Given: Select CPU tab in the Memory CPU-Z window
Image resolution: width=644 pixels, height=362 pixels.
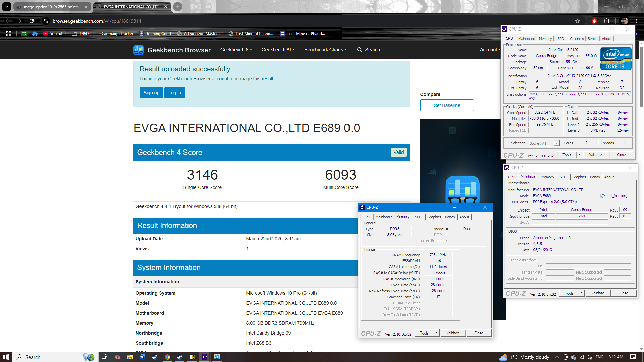Looking at the screenshot, I should (x=367, y=217).
